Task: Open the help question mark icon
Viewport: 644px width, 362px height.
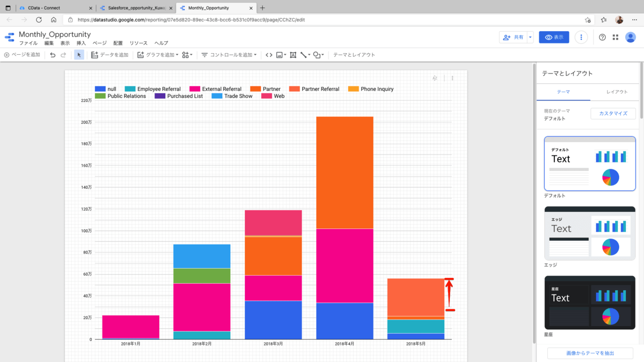Action: (x=602, y=37)
